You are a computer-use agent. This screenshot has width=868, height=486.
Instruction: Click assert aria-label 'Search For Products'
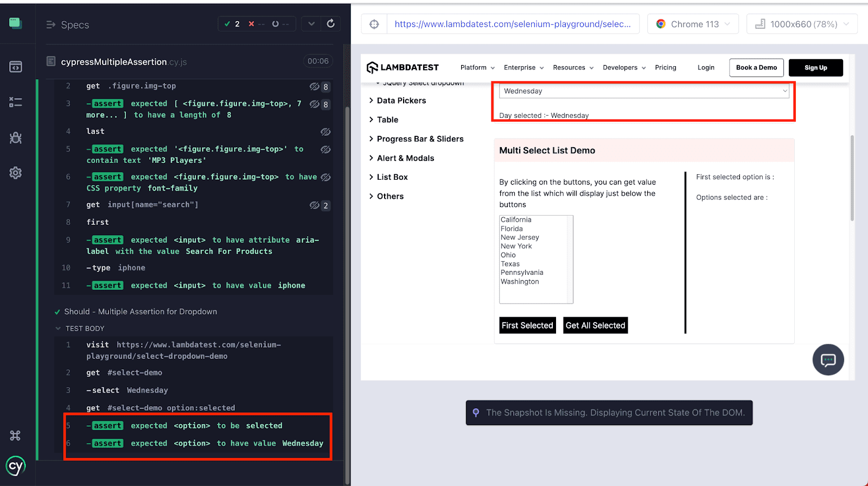[194, 245]
